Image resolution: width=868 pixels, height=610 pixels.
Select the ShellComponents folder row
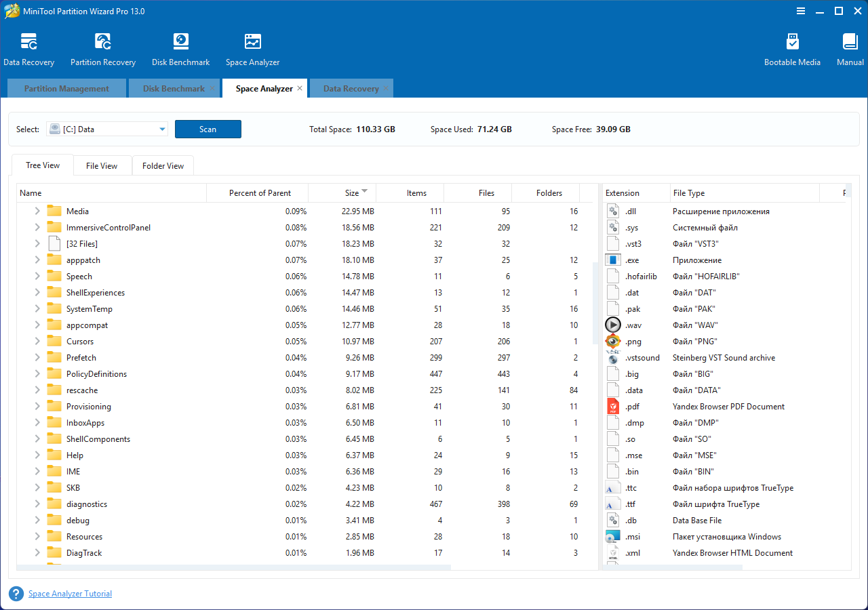304,439
